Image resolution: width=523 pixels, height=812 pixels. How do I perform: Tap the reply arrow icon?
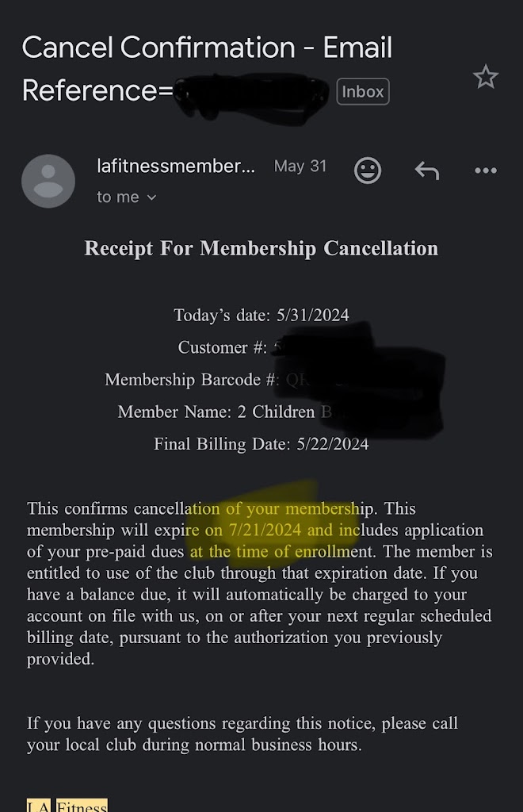click(426, 170)
